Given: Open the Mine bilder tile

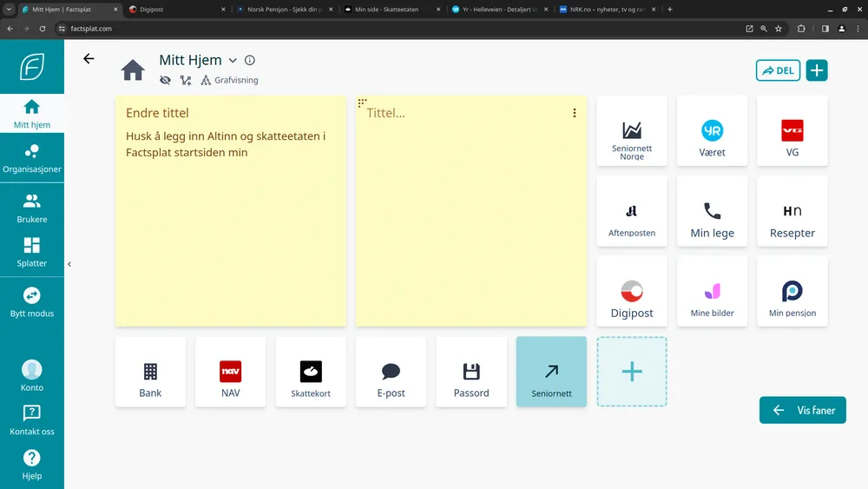Looking at the screenshot, I should point(712,291).
